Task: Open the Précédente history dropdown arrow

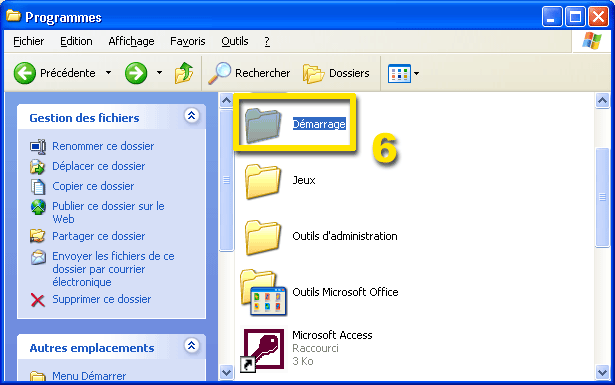Action: tap(109, 73)
